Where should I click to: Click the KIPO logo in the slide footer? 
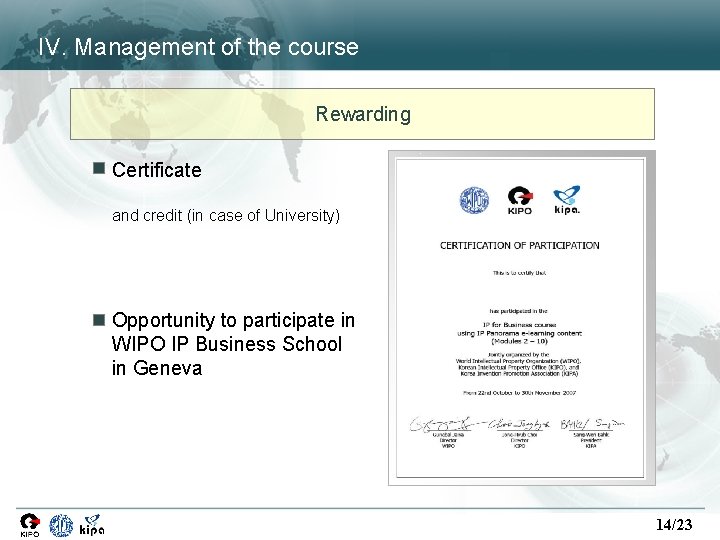tap(30, 525)
